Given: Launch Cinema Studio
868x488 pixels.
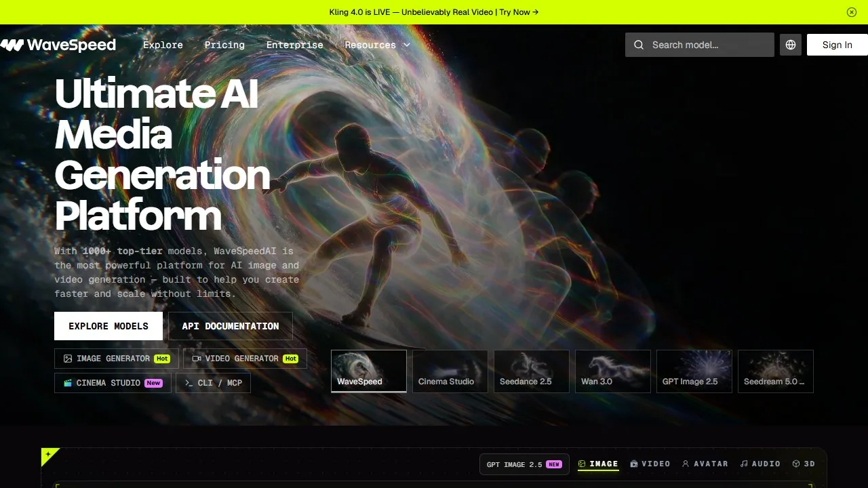Looking at the screenshot, I should 113,383.
